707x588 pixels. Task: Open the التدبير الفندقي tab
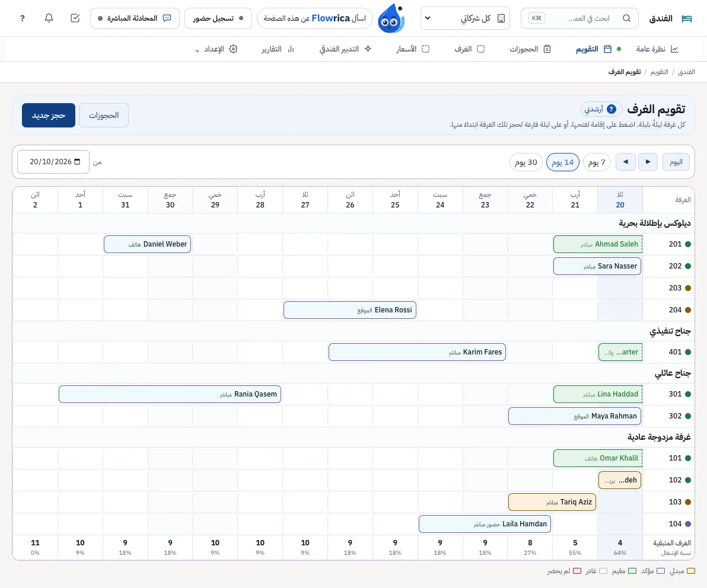point(345,49)
